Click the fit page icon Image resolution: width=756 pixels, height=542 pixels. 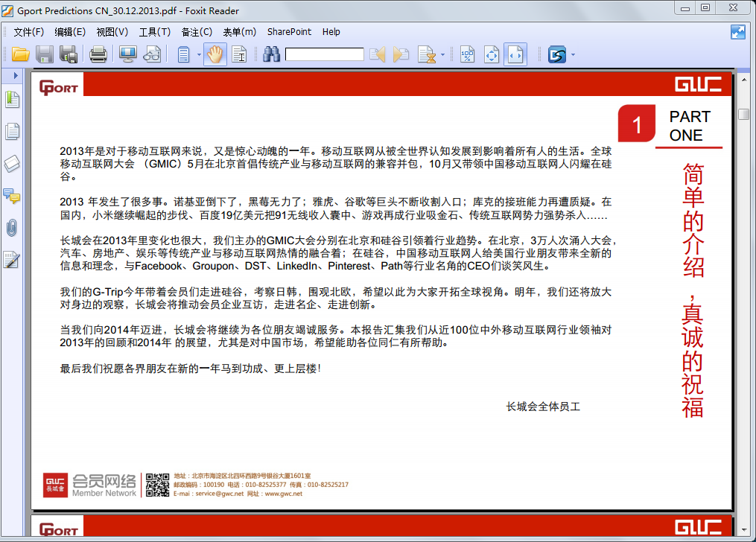pyautogui.click(x=492, y=54)
